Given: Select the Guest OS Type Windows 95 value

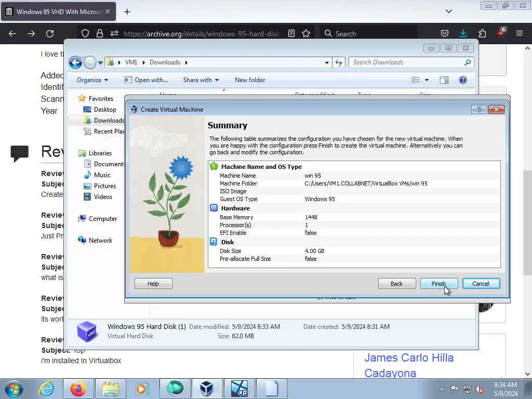Looking at the screenshot, I should click(x=320, y=199).
